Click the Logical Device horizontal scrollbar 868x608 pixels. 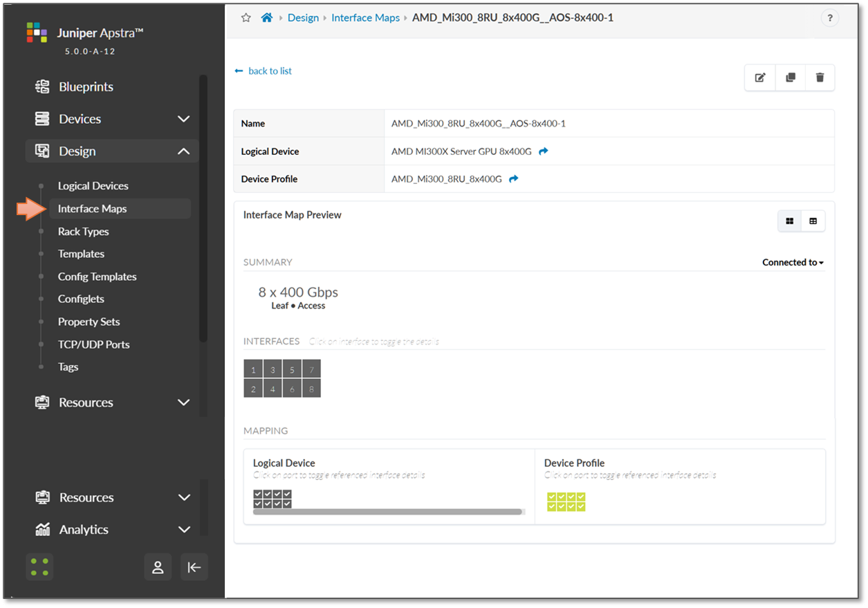[387, 512]
